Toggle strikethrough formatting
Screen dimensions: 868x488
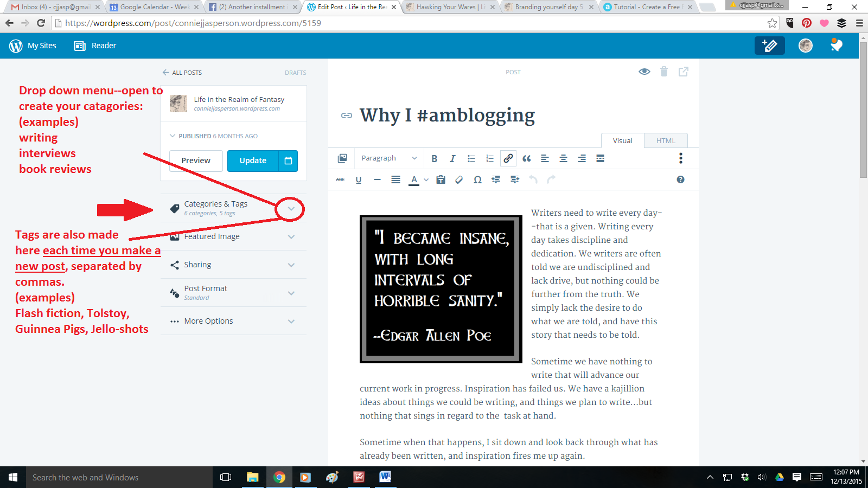(x=340, y=179)
